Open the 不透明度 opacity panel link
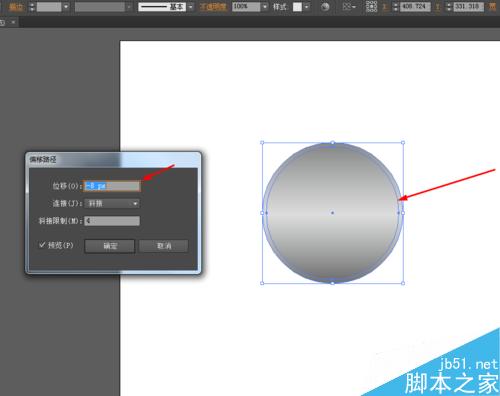 point(213,7)
